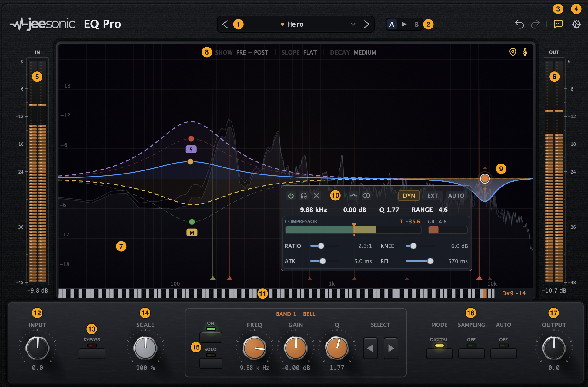This screenshot has width=588, height=387.
Task: Click the headphones solo icon in popup
Action: tap(303, 196)
